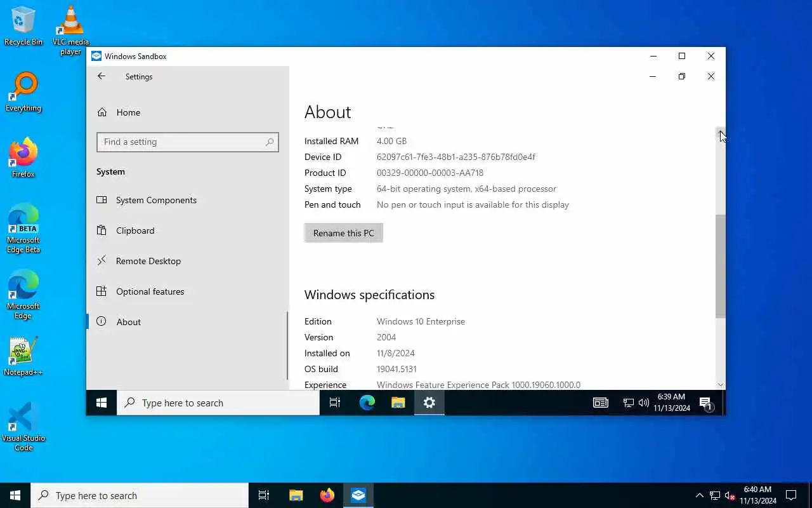Click Windows specifications heading
This screenshot has height=508, width=812.
pos(369,295)
